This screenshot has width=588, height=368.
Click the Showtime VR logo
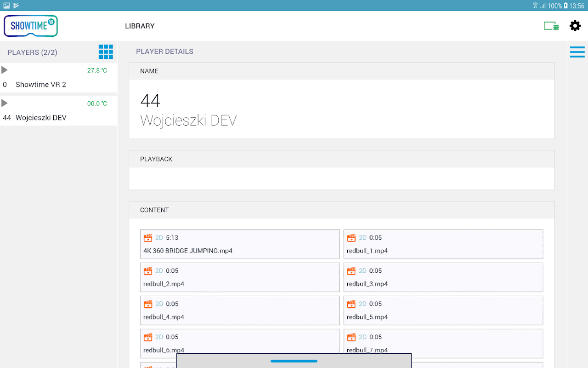[31, 26]
